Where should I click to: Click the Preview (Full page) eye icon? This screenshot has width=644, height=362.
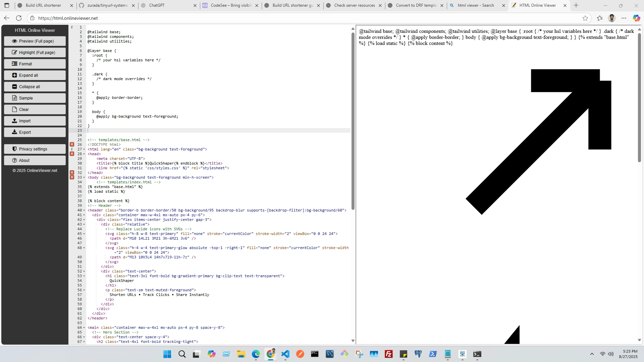(x=14, y=41)
